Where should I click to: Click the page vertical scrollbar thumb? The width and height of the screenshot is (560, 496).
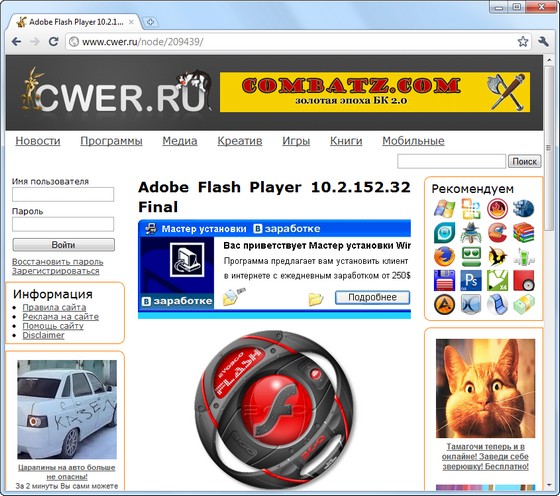[549, 148]
